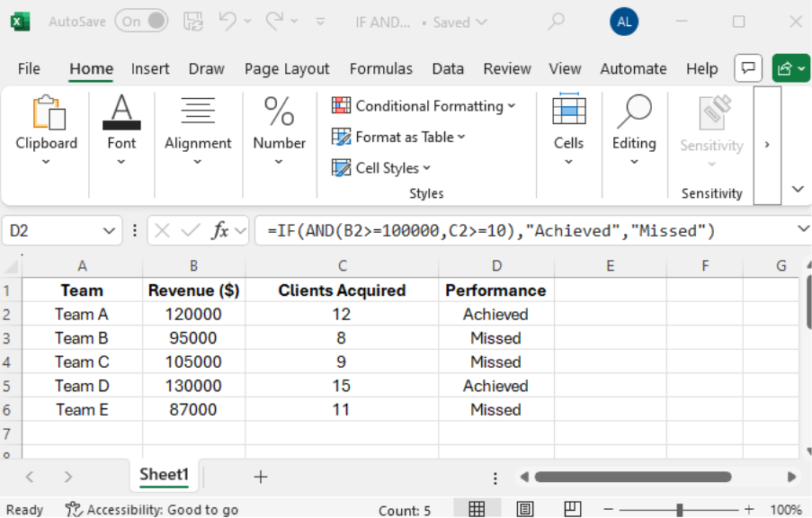The image size is (812, 518).
Task: Open the Ribbon Display Options chevron
Action: [x=798, y=189]
